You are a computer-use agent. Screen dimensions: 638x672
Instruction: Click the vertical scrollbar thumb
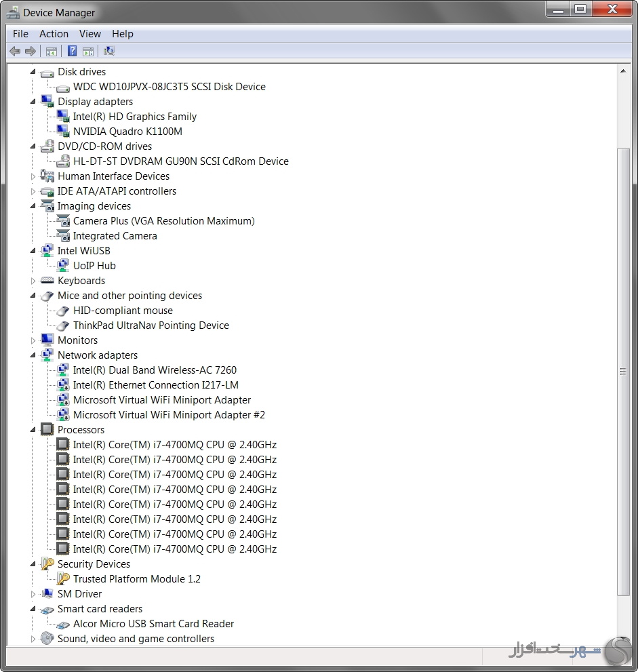point(623,371)
